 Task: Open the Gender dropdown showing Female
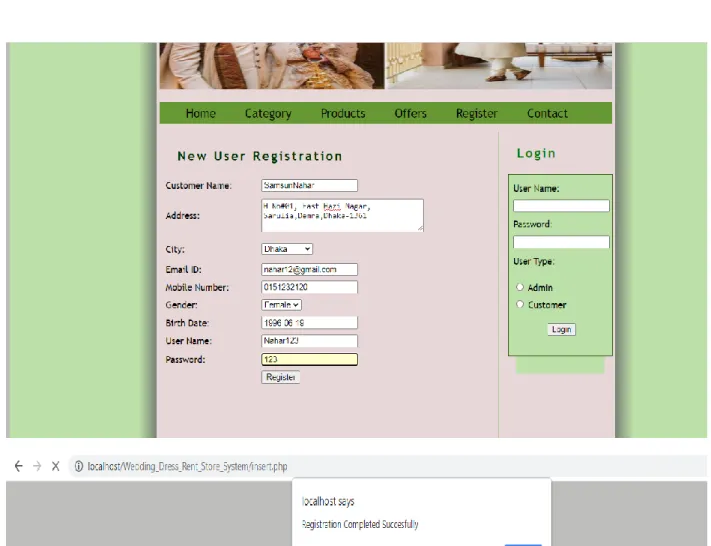click(282, 305)
